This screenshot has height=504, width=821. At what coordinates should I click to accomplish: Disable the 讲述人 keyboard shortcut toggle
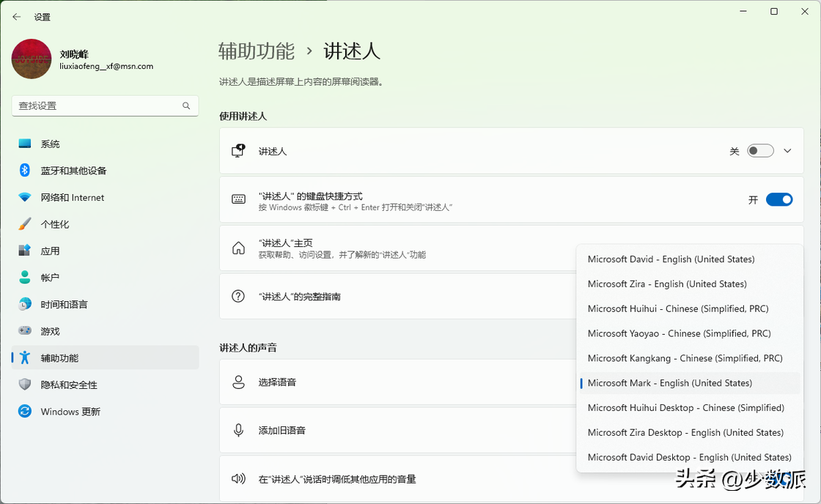(x=778, y=200)
